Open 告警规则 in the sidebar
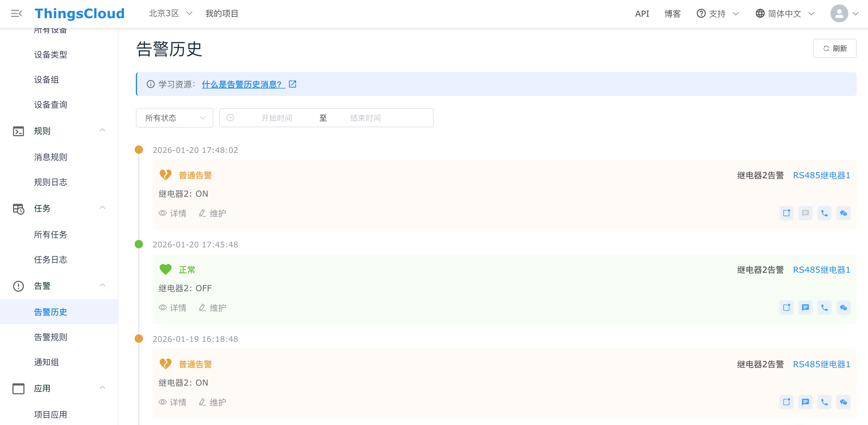The height and width of the screenshot is (425, 868). pos(51,337)
